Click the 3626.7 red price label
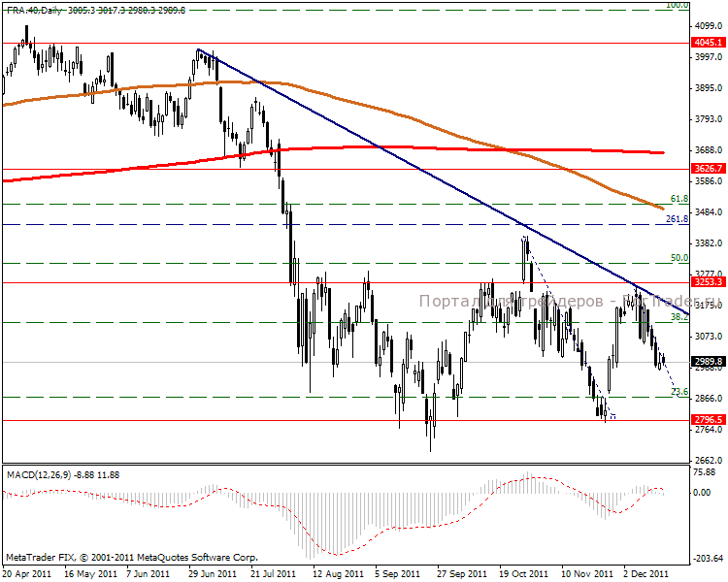 click(709, 169)
